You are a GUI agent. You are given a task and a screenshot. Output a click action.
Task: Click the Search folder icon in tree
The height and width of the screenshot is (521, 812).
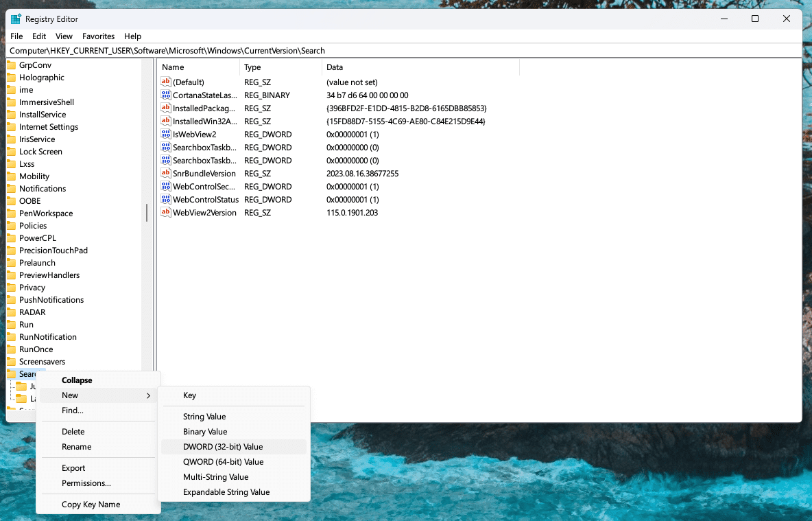coord(12,374)
